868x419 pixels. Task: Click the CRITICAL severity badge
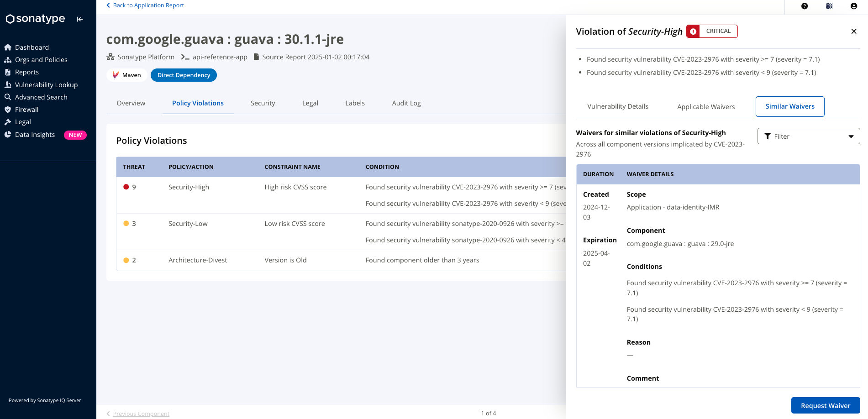[x=712, y=31]
